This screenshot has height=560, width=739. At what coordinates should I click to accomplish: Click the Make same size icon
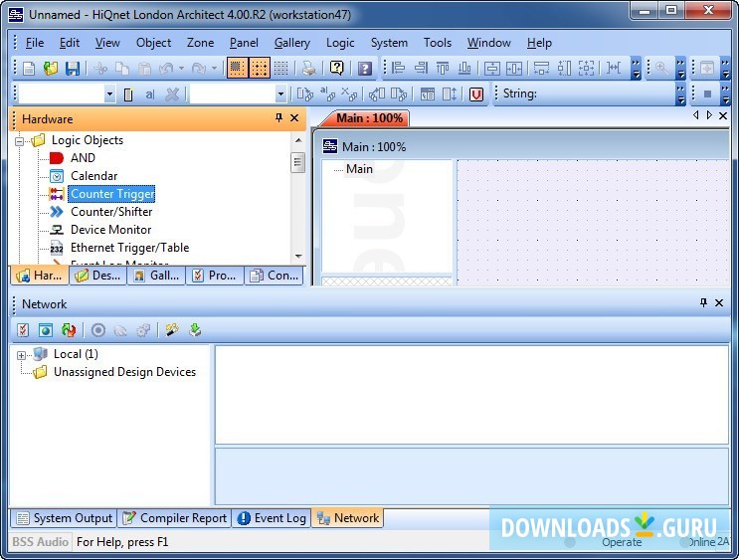586,69
